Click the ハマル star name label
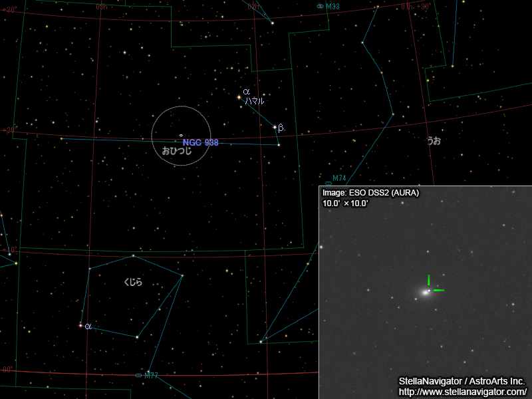The height and width of the screenshot is (399, 532). point(254,102)
